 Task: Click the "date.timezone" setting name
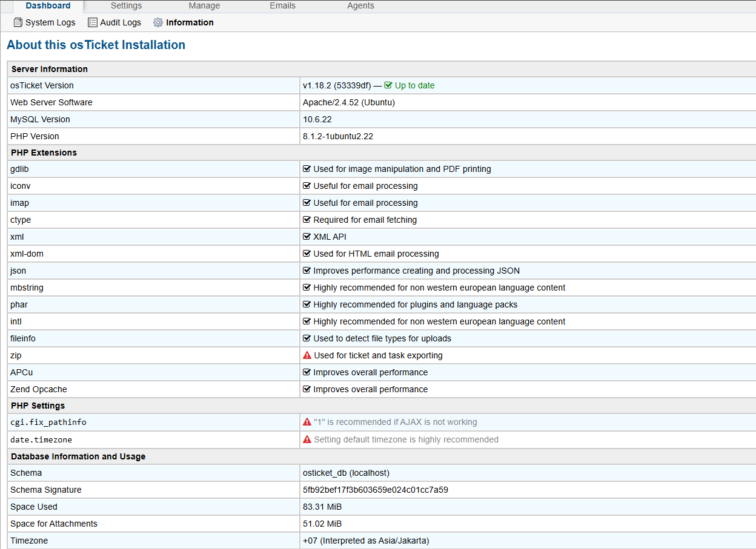[41, 439]
